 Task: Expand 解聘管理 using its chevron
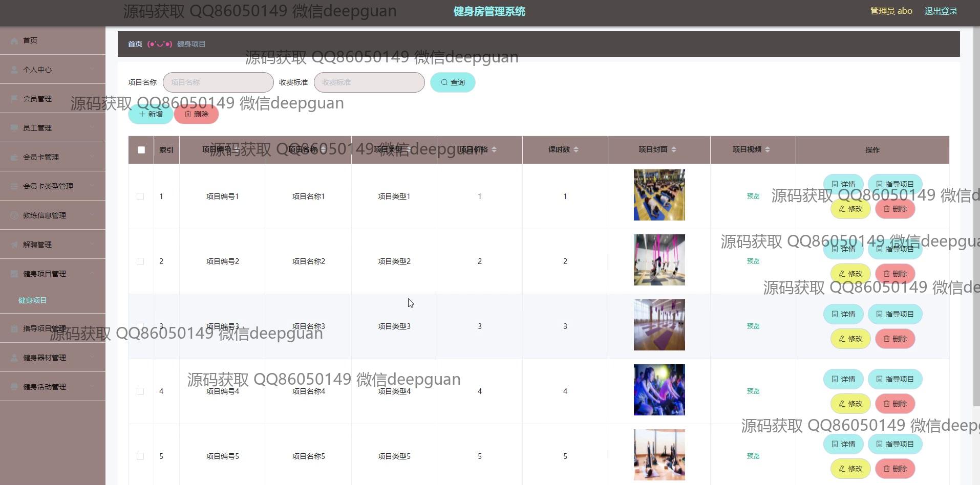92,244
